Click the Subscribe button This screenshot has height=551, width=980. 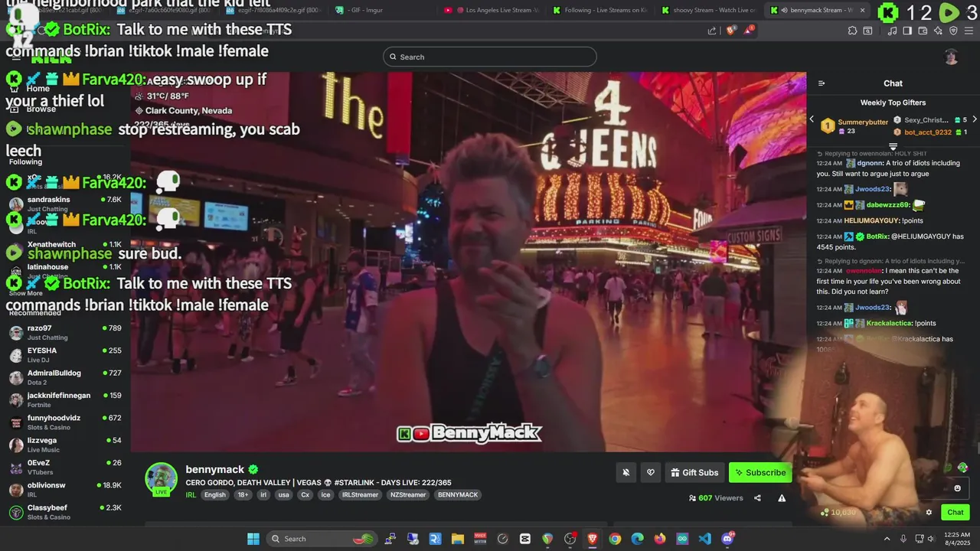760,472
